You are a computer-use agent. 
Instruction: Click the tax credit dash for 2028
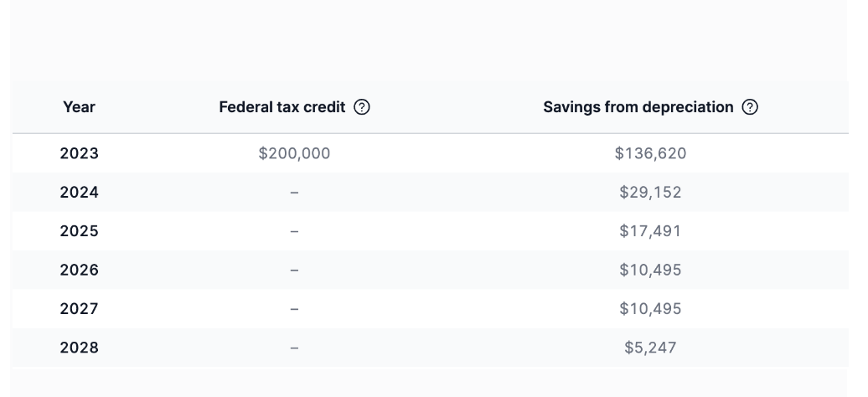click(x=294, y=348)
